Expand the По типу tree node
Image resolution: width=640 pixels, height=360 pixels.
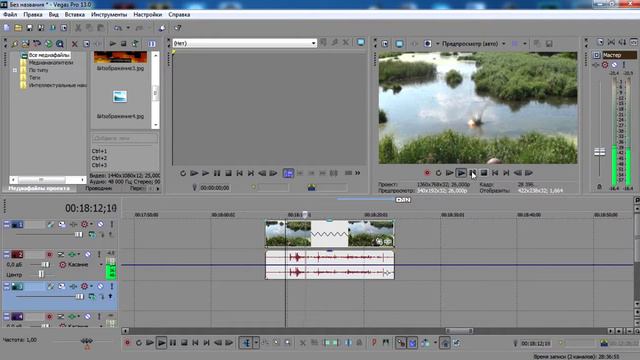click(15, 70)
